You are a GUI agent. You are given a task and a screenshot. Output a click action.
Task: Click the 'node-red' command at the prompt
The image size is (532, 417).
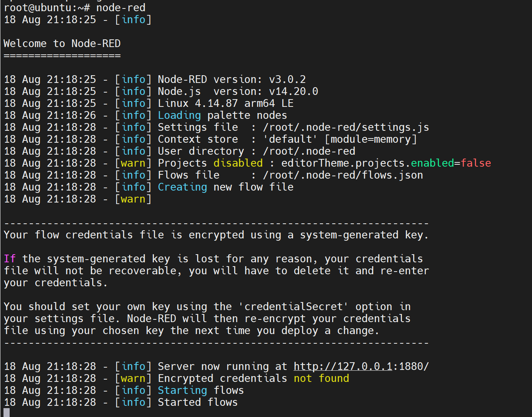(x=121, y=8)
